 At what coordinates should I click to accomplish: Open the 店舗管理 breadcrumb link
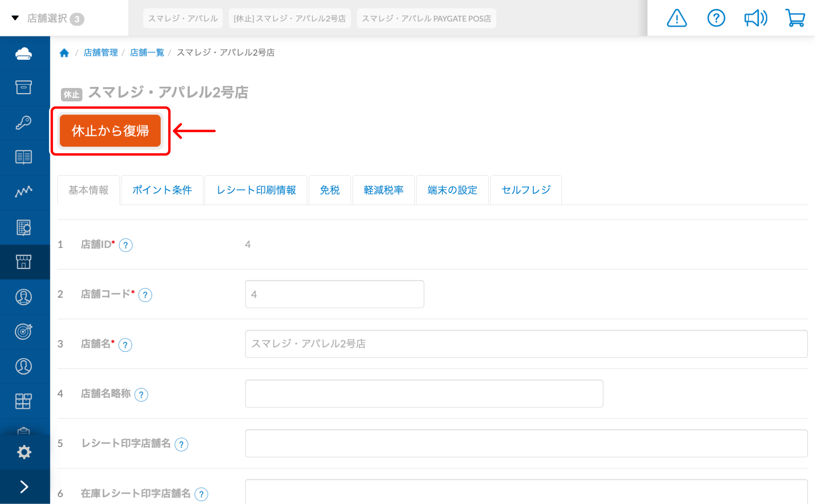point(101,53)
